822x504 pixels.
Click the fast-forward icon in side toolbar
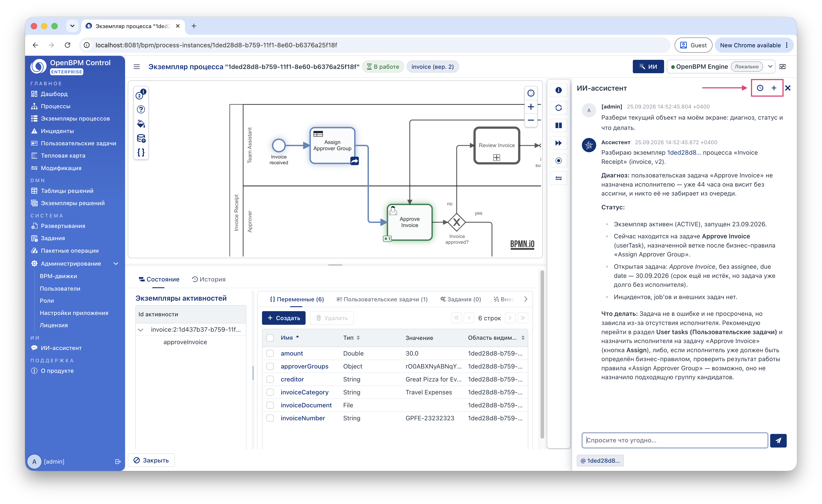(x=558, y=143)
